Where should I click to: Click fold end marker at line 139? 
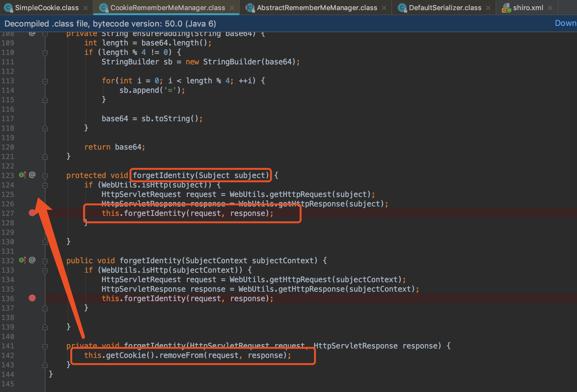(x=45, y=327)
